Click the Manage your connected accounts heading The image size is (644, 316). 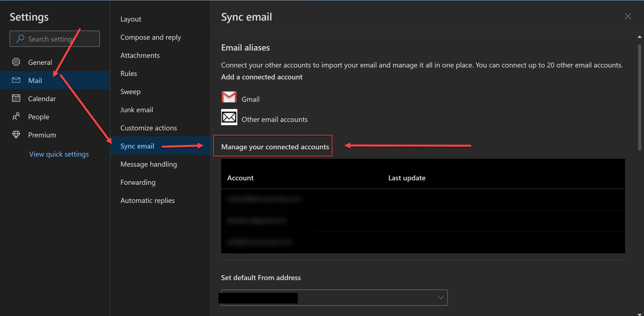pos(275,147)
